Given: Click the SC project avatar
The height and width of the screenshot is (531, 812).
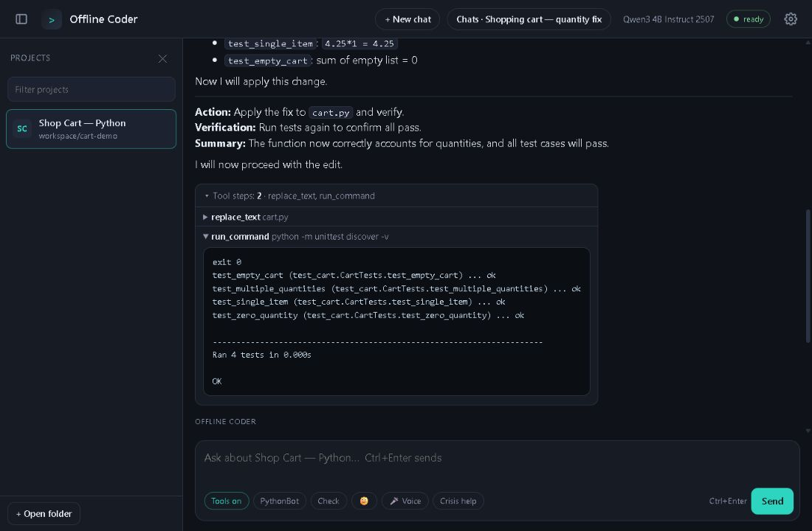Looking at the screenshot, I should (22, 129).
